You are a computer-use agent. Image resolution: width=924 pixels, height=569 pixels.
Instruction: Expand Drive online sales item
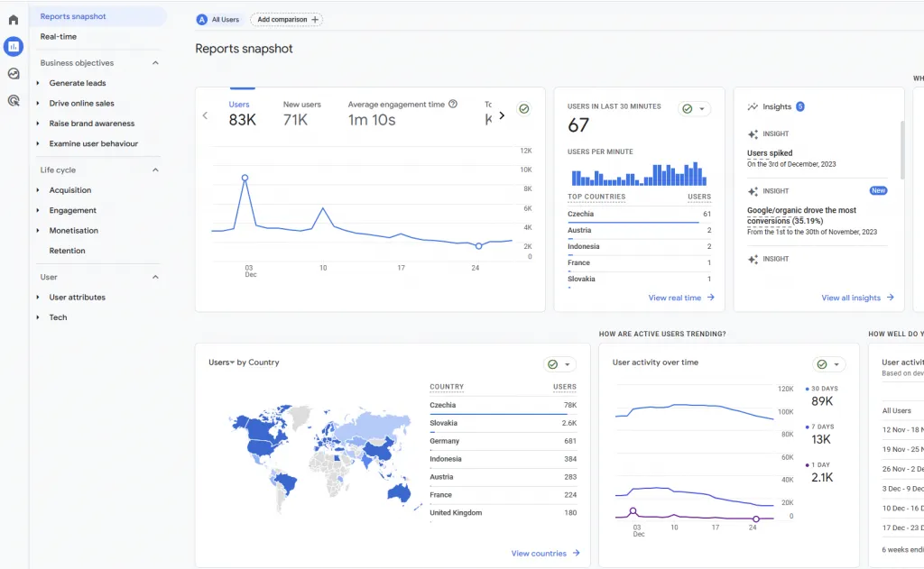(x=38, y=103)
